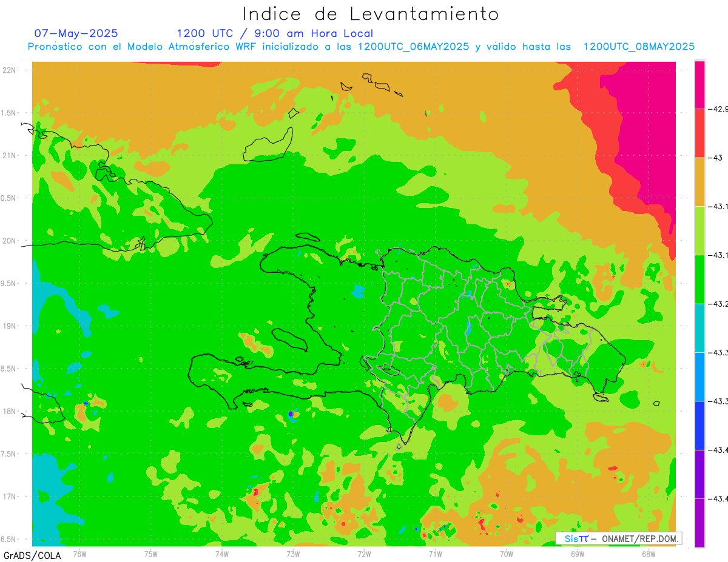The width and height of the screenshot is (728, 562).
Task: Click the yellow-green legend color swatch
Action: point(699,231)
